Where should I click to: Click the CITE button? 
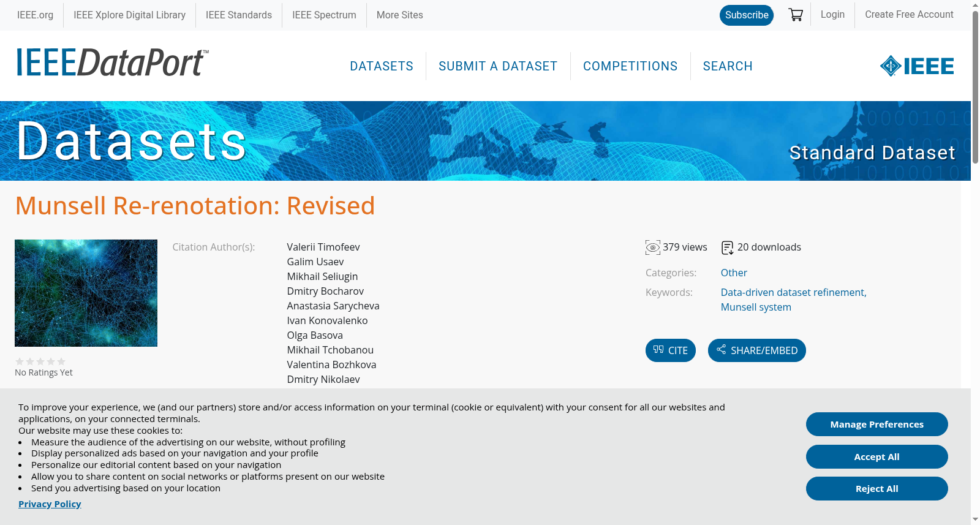671,350
